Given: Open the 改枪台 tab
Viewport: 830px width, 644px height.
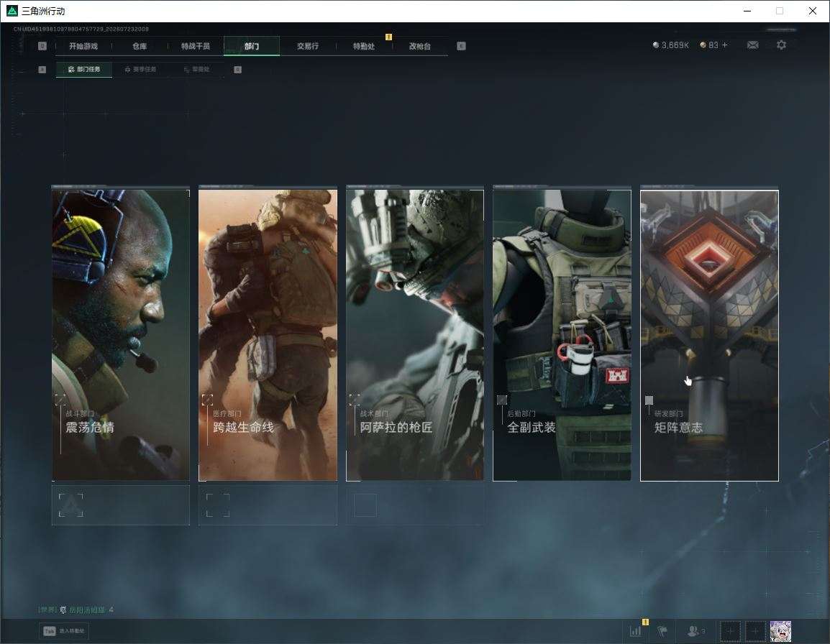Looking at the screenshot, I should [x=420, y=46].
